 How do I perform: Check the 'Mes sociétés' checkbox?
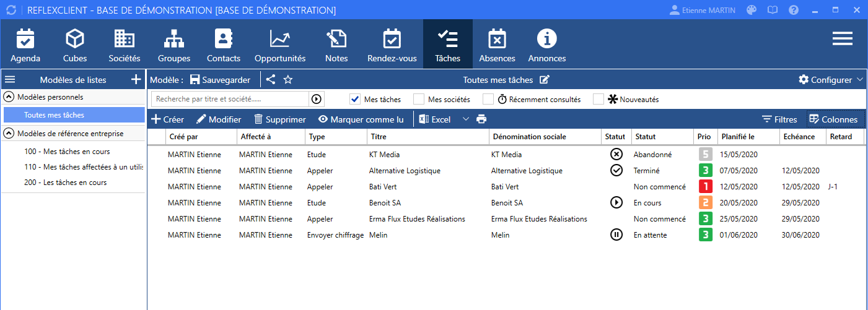419,99
